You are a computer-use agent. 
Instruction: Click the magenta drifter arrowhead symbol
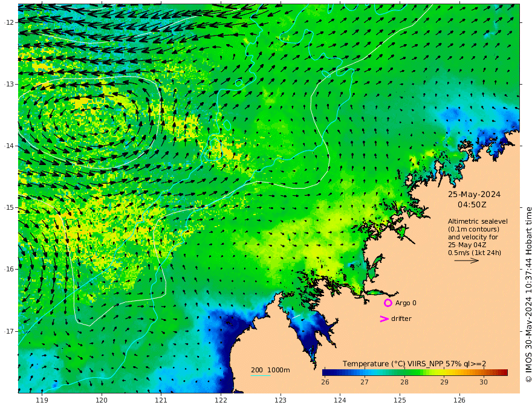[x=384, y=319]
